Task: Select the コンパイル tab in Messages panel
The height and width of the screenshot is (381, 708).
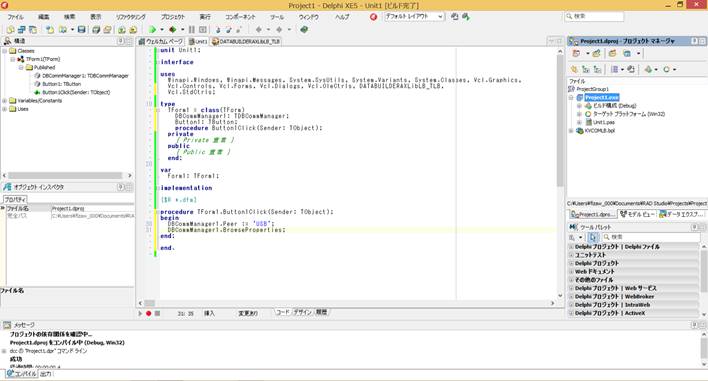Action: pyautogui.click(x=21, y=374)
